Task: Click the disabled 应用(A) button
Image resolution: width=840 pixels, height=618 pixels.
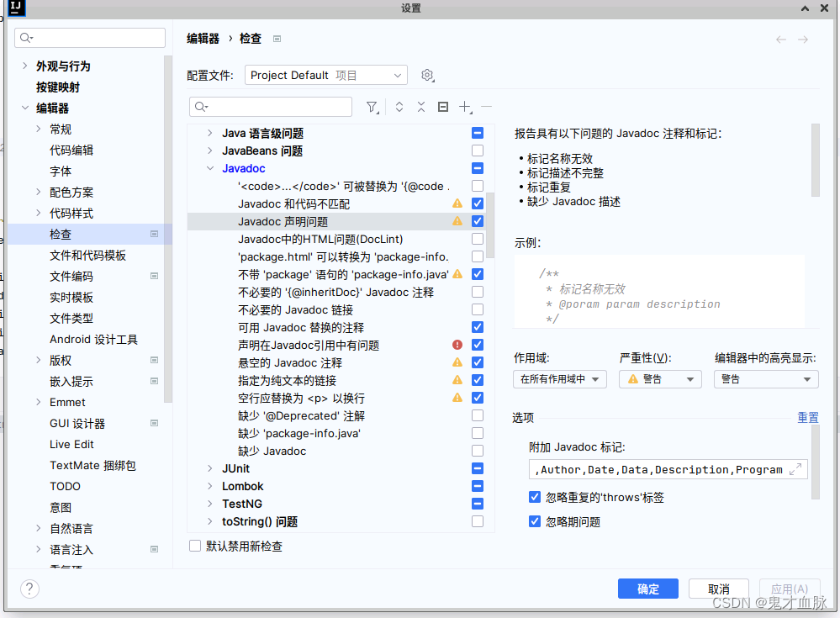Action: pos(790,589)
